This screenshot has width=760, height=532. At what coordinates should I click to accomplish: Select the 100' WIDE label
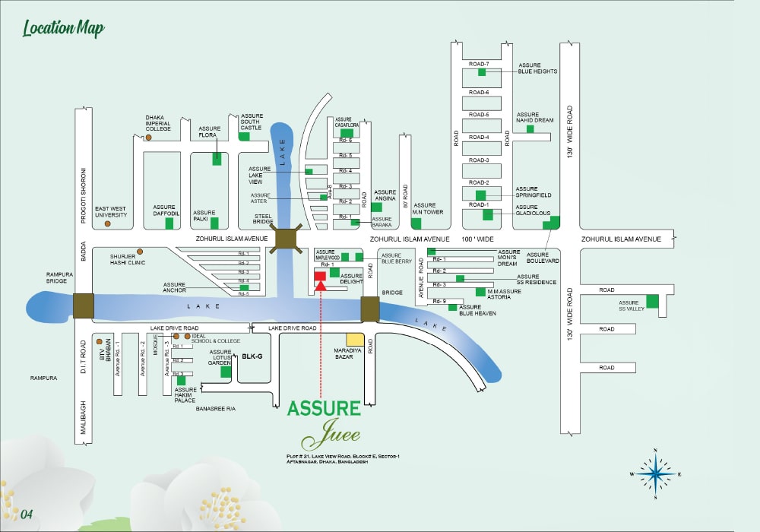point(477,239)
